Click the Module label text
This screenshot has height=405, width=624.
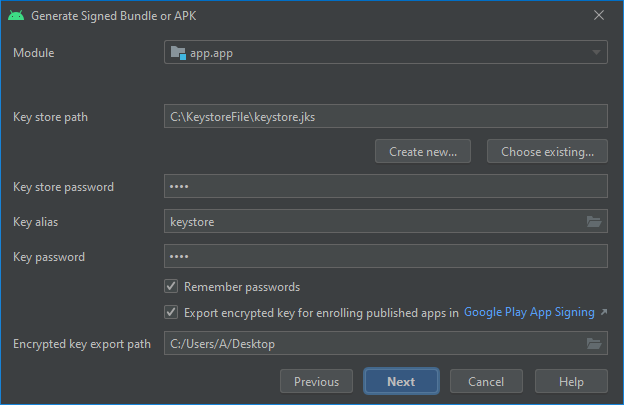34,53
